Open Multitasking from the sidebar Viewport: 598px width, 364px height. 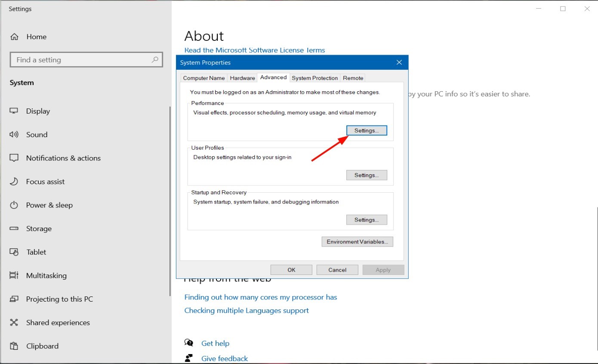coord(46,275)
